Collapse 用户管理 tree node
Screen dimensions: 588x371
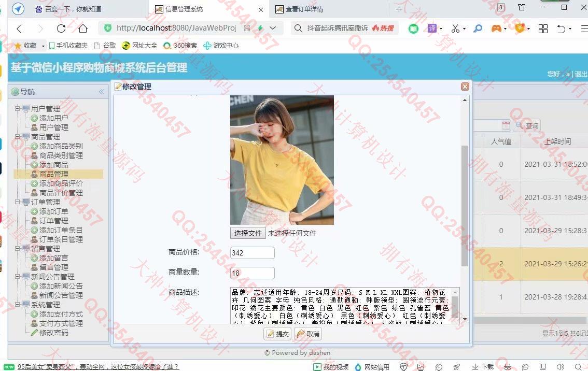[x=17, y=109]
